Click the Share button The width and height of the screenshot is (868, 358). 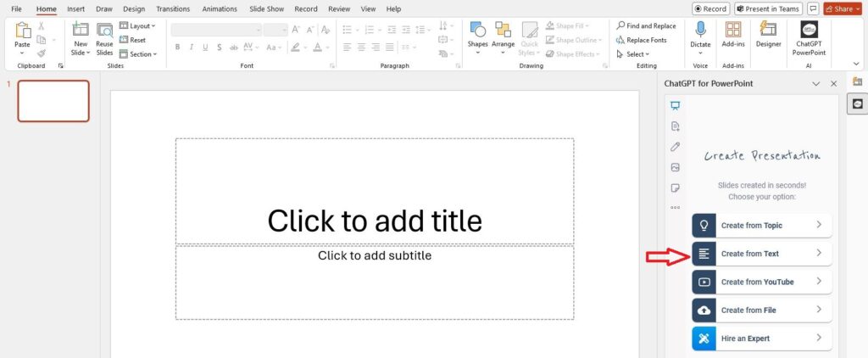844,8
